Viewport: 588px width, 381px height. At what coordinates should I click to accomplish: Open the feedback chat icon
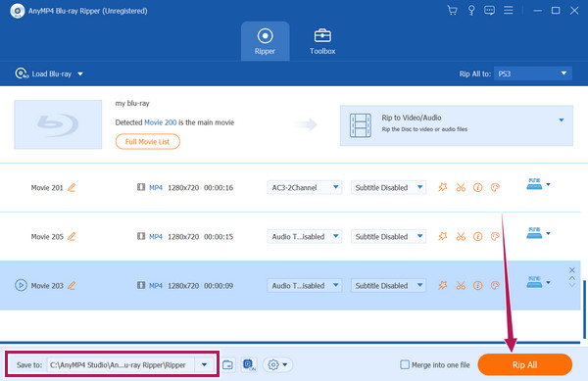pos(489,11)
